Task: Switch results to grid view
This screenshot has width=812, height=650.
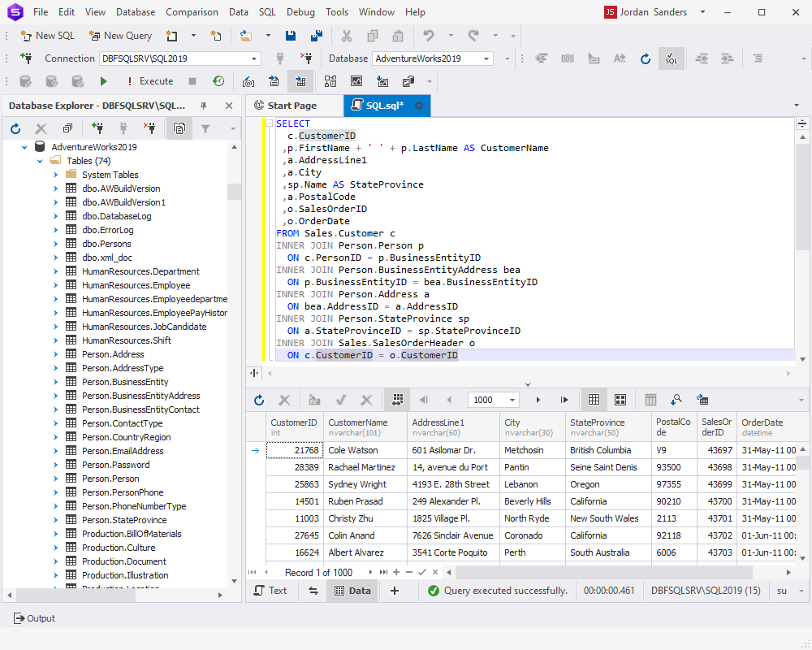Action: 594,400
